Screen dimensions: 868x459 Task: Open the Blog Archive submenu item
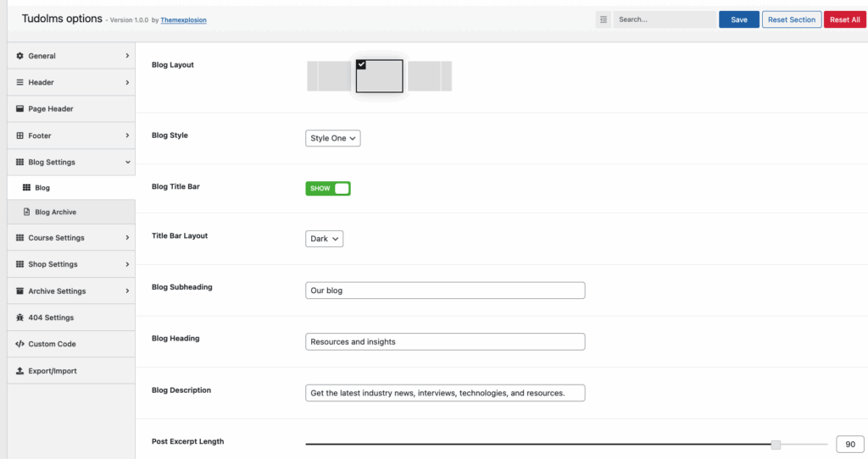click(55, 212)
